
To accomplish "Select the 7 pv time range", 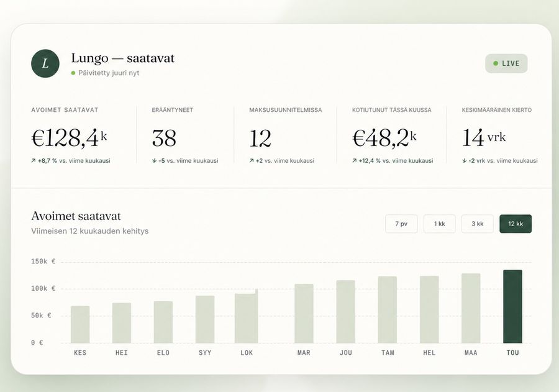I will click(x=401, y=224).
